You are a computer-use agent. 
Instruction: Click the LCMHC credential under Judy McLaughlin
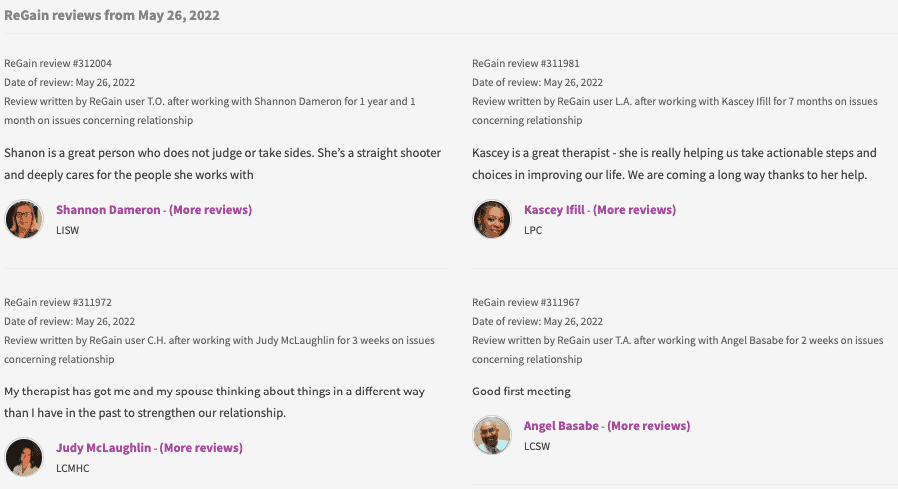pos(73,468)
